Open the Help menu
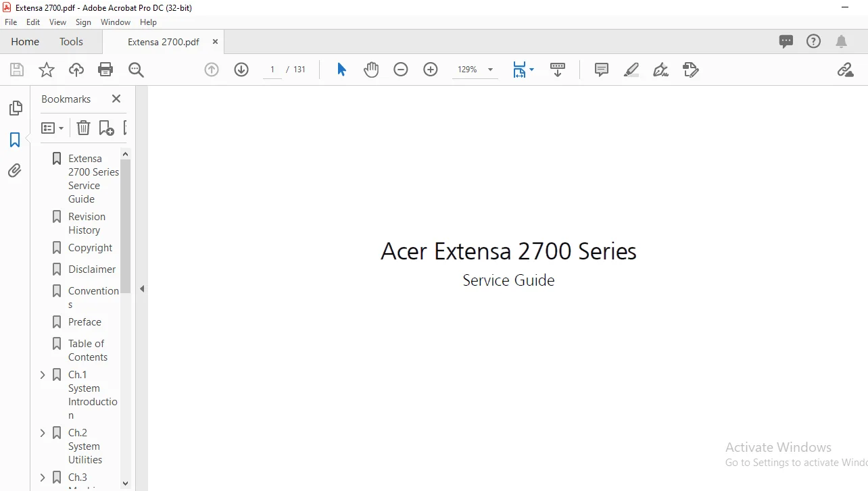Image resolution: width=868 pixels, height=491 pixels. coord(148,22)
